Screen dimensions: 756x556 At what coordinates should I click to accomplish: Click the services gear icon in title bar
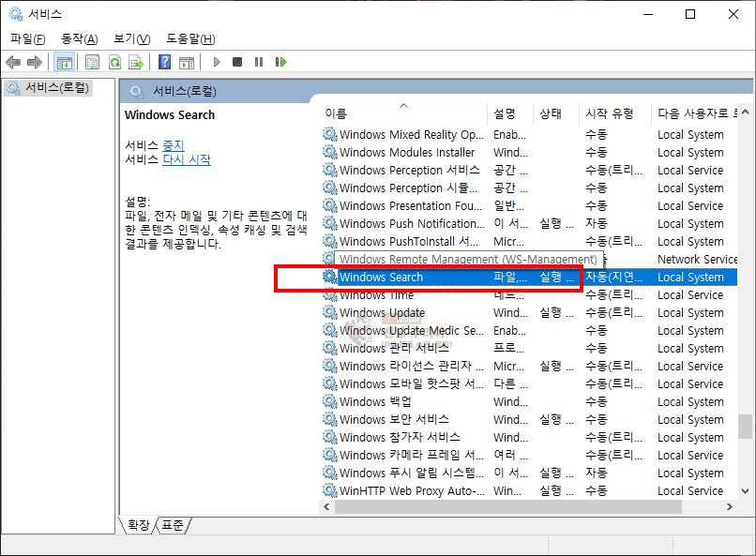[16, 14]
